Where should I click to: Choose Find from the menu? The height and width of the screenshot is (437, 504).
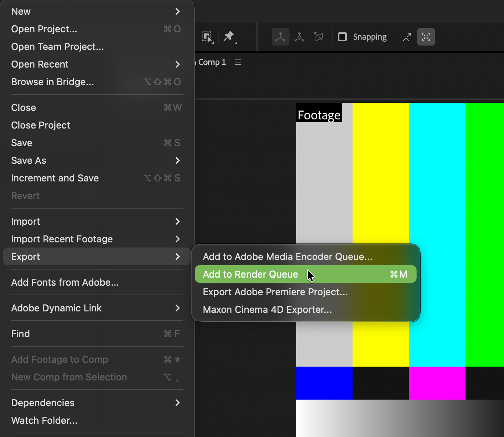coord(97,334)
